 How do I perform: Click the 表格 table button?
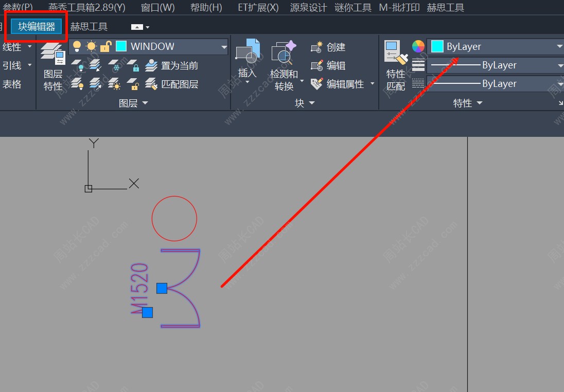point(12,84)
